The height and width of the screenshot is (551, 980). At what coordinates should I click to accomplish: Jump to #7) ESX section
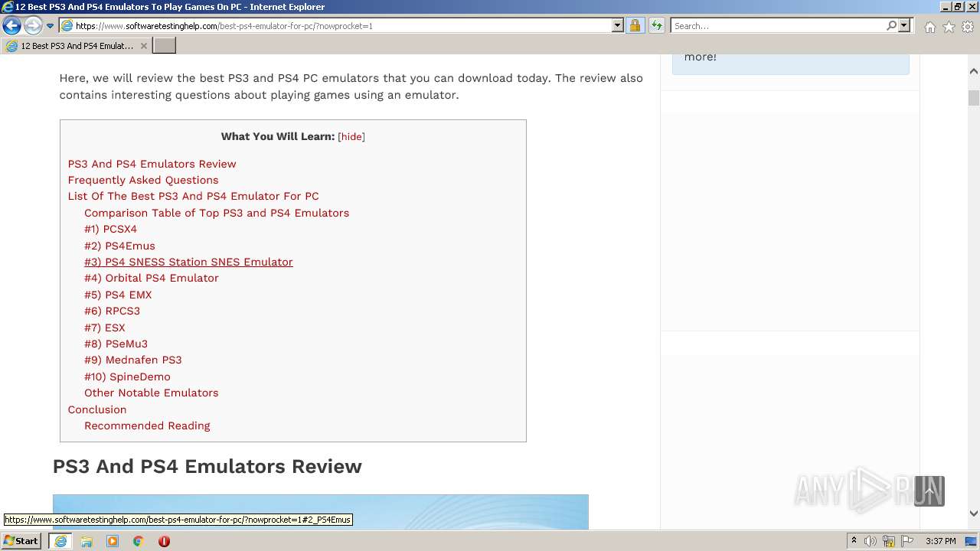[x=104, y=328]
